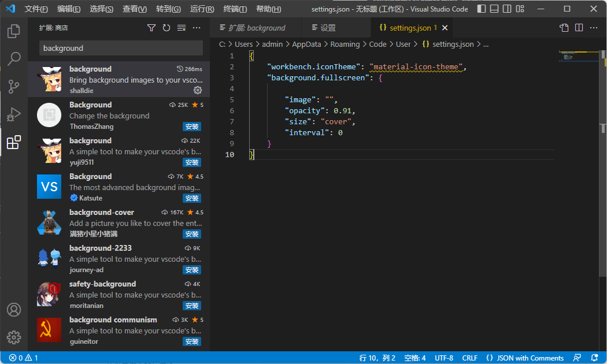Click the filter extensions funnel icon
The height and width of the screenshot is (364, 607).
click(x=151, y=28)
